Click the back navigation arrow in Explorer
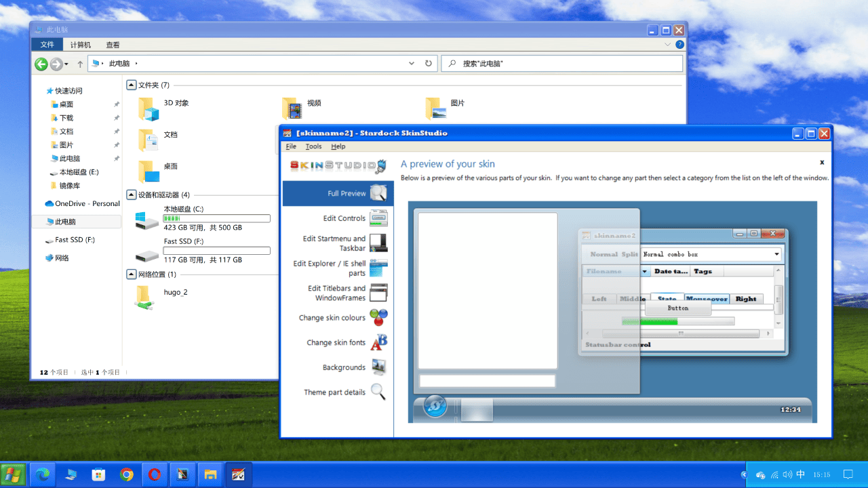The width and height of the screenshot is (868, 488). (x=41, y=63)
